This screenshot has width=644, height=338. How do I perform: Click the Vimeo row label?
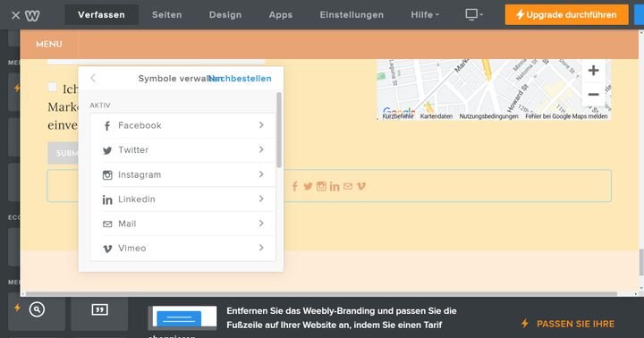coord(131,248)
